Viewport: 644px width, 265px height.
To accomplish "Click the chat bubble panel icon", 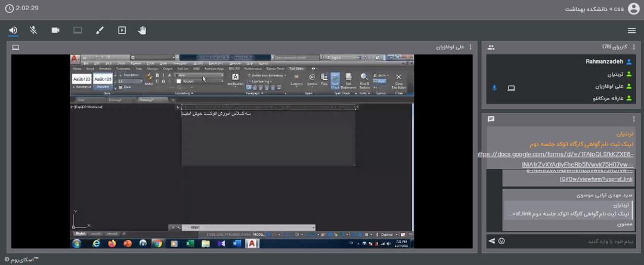I will 491,119.
